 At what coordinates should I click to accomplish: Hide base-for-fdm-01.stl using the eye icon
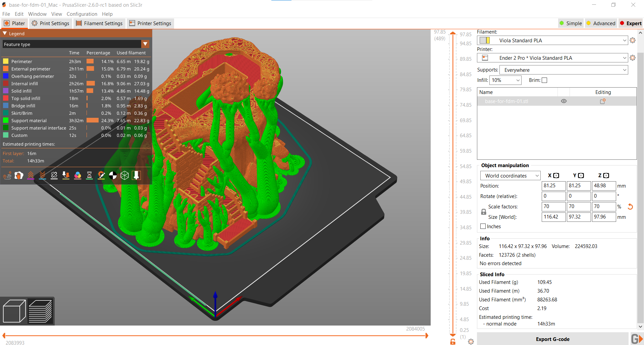(x=563, y=101)
